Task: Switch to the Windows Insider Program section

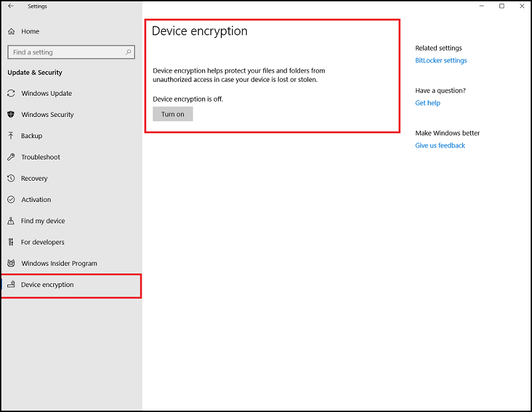Action: (58, 263)
